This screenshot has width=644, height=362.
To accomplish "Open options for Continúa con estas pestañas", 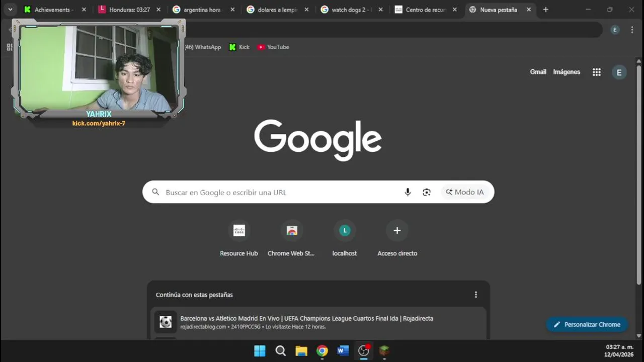I will point(476,295).
